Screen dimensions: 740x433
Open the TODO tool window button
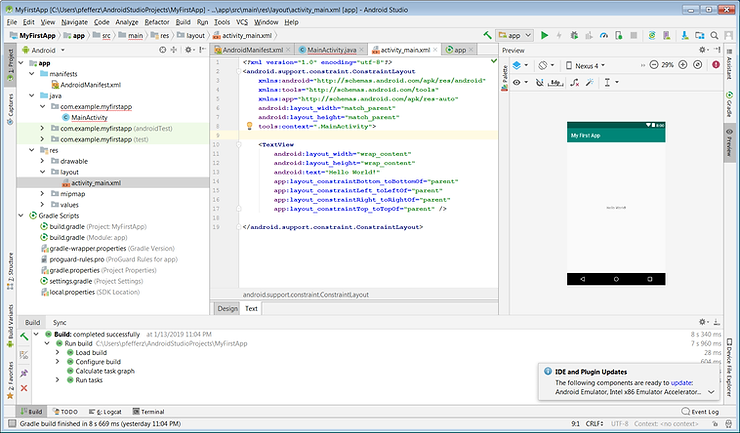[65, 411]
